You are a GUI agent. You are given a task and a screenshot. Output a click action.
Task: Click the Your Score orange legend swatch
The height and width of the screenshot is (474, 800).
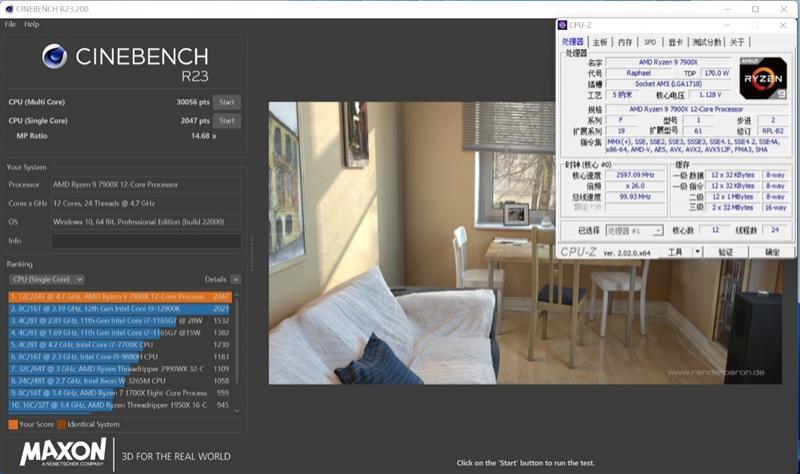(13, 425)
